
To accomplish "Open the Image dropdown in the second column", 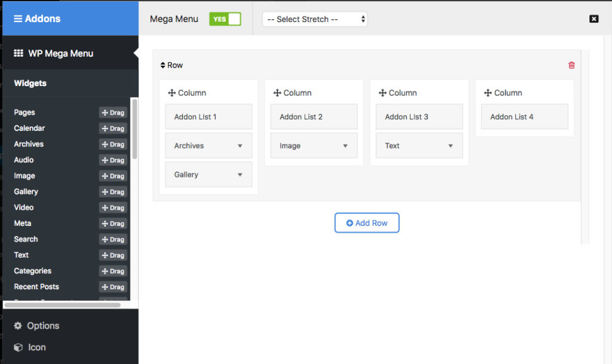I will tap(314, 145).
